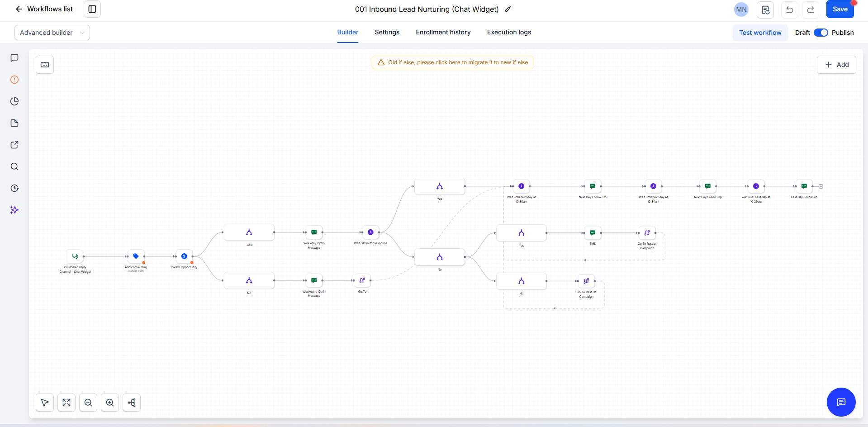Open the export/share sidebar icon

(14, 145)
